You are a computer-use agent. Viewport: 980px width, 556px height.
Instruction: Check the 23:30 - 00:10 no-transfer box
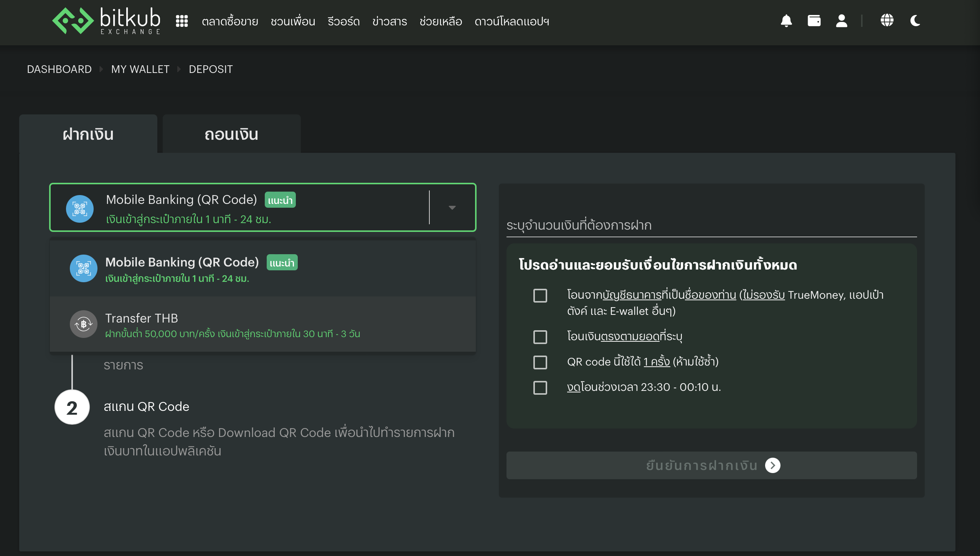click(540, 387)
